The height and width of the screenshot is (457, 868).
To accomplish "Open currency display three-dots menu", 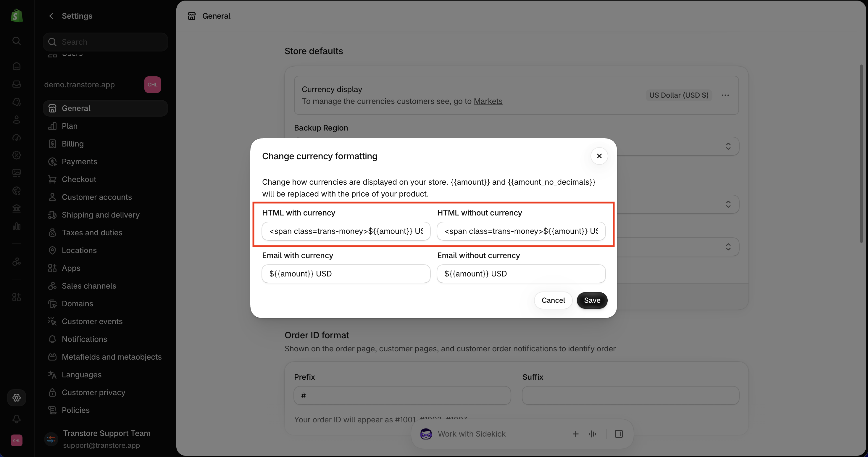I will pos(725,95).
